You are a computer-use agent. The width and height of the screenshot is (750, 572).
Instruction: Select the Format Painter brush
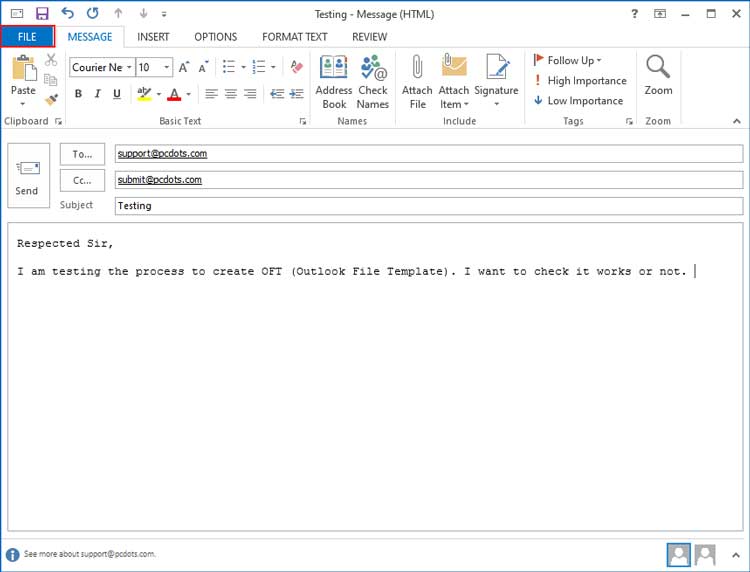51,99
